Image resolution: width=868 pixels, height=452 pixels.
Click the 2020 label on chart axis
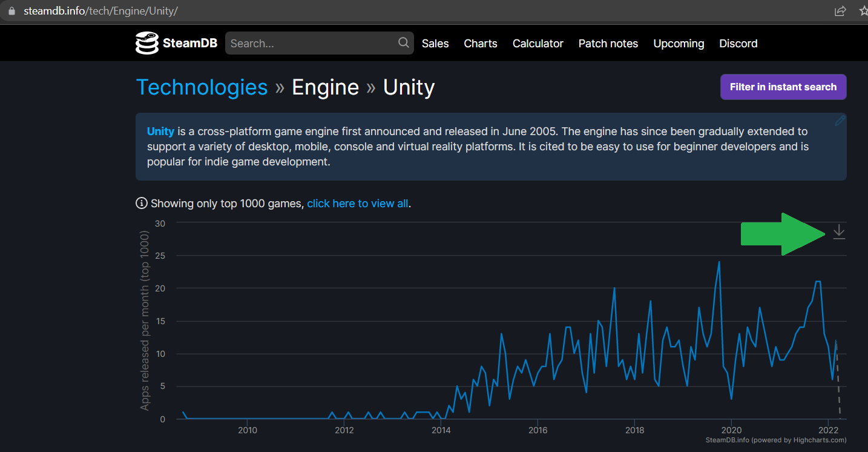[731, 430]
